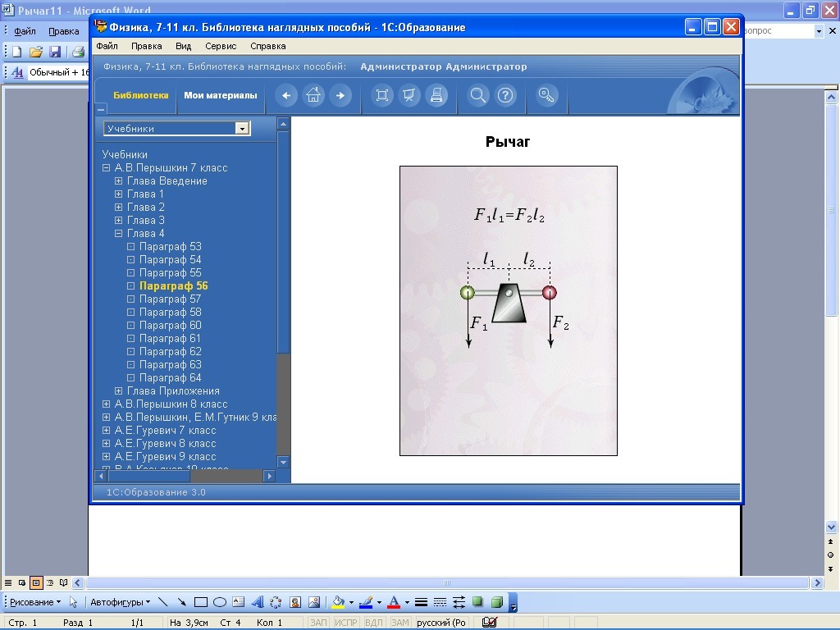Select the rectangle drawing tool
Image resolution: width=840 pixels, height=630 pixels.
click(201, 602)
